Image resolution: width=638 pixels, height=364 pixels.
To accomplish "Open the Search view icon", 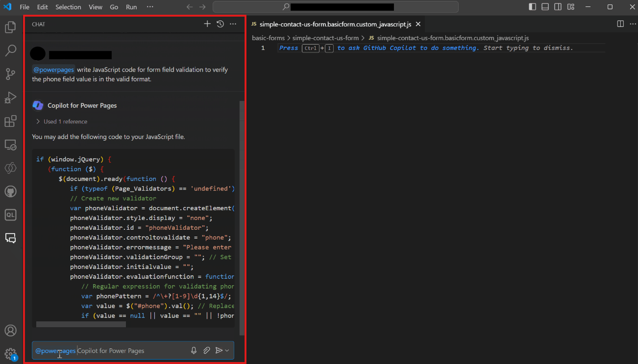I will click(10, 50).
